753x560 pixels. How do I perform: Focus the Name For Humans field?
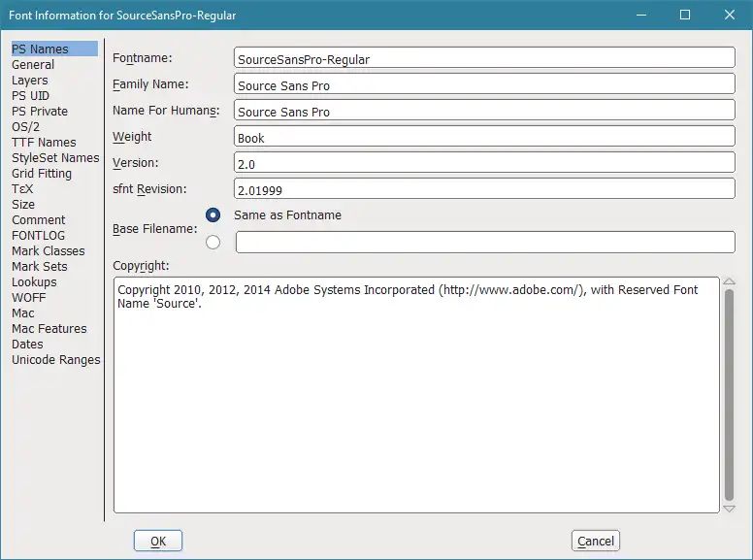point(484,110)
